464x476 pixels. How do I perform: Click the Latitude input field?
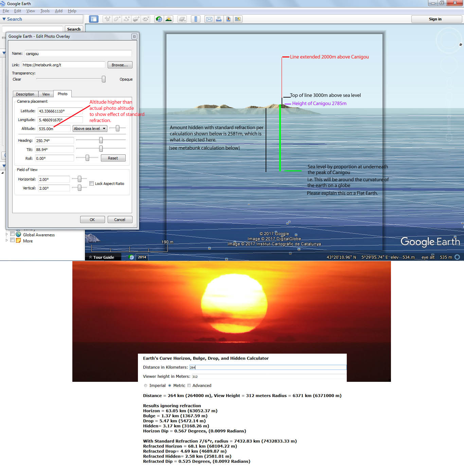click(x=60, y=111)
